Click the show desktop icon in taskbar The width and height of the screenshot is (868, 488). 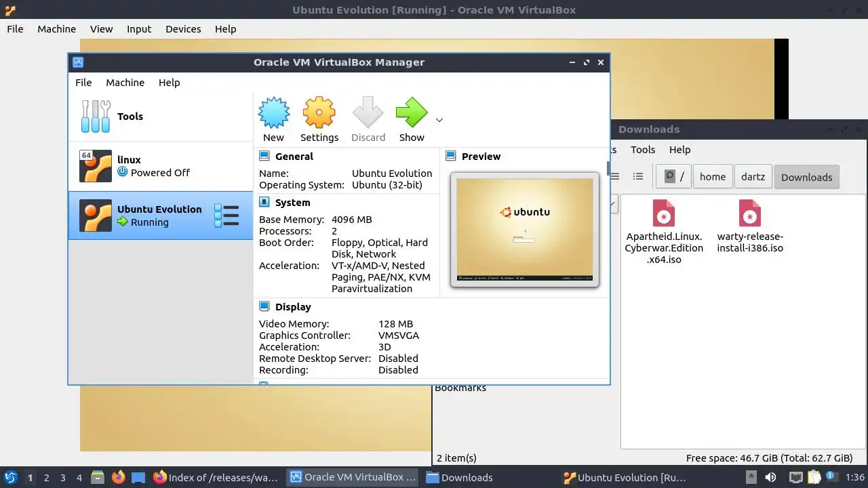point(138,478)
